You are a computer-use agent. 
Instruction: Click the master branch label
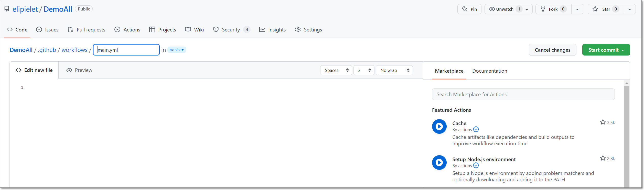tap(177, 50)
